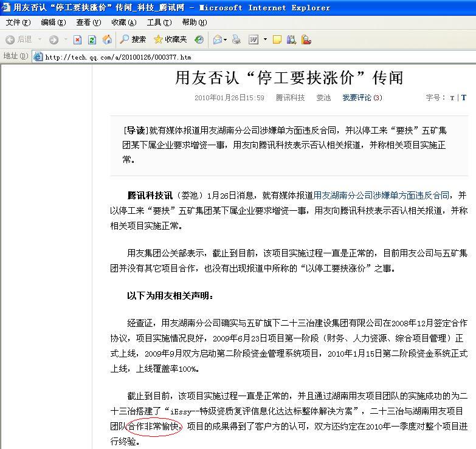Click the 搜索 search button
Viewport: 476px width, 449px height.
tap(133, 39)
